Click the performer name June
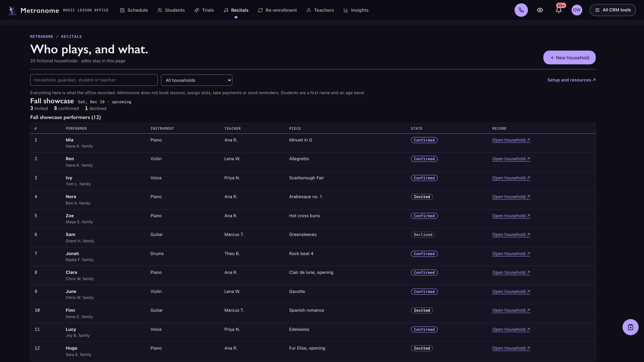This screenshot has width=644, height=362. coord(71,291)
